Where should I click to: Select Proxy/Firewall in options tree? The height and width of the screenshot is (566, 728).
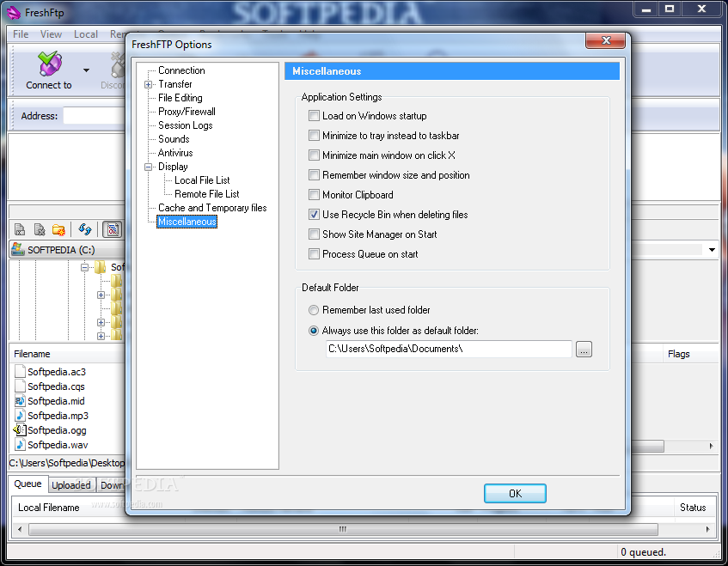187,112
